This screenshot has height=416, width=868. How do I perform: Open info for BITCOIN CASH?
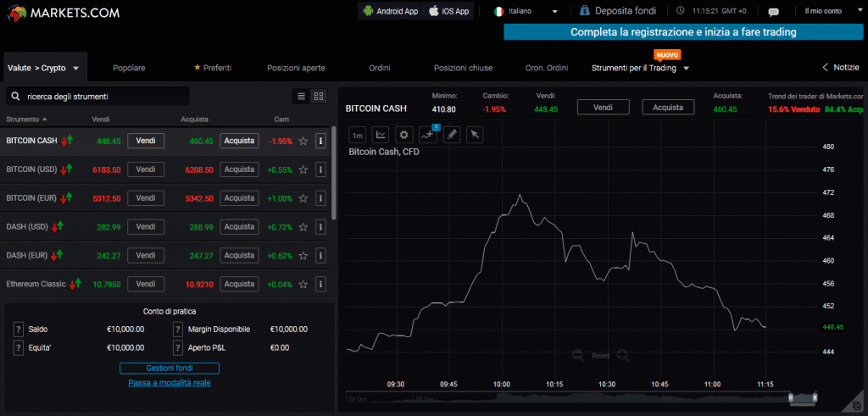click(x=320, y=141)
